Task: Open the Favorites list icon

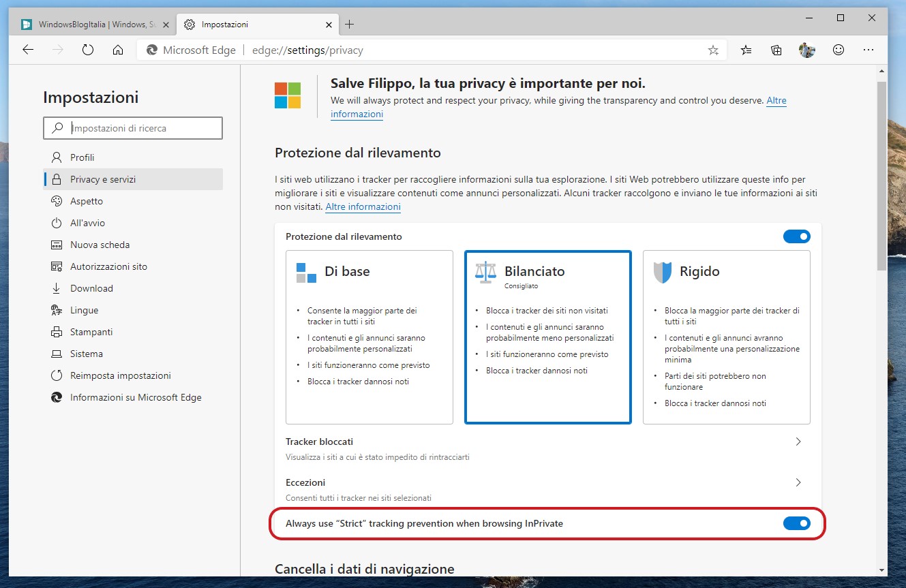Action: [746, 50]
